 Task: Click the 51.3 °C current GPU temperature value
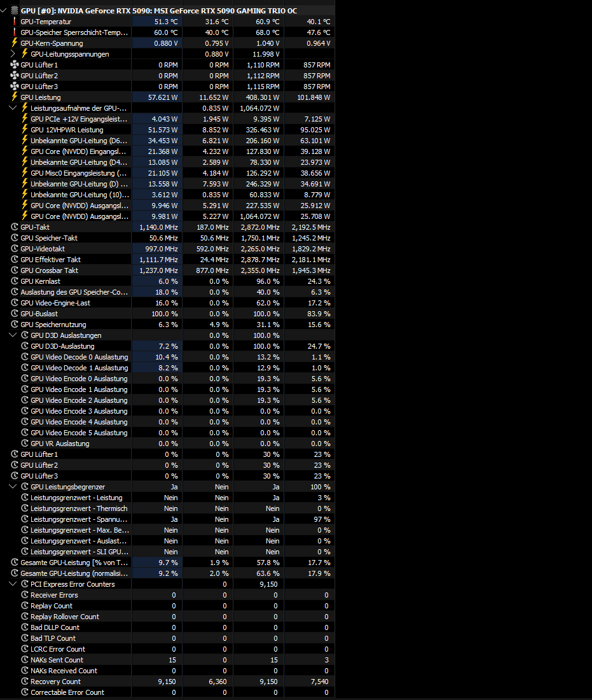coord(166,22)
